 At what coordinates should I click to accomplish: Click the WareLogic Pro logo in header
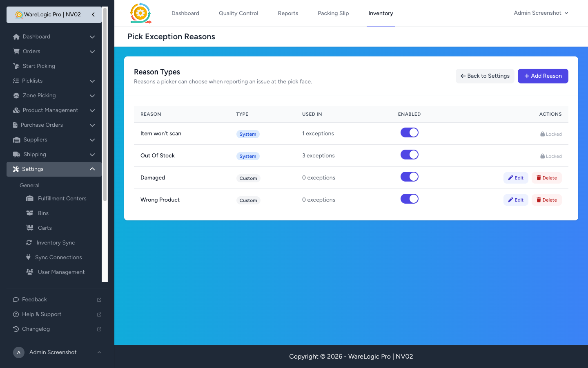click(x=140, y=13)
